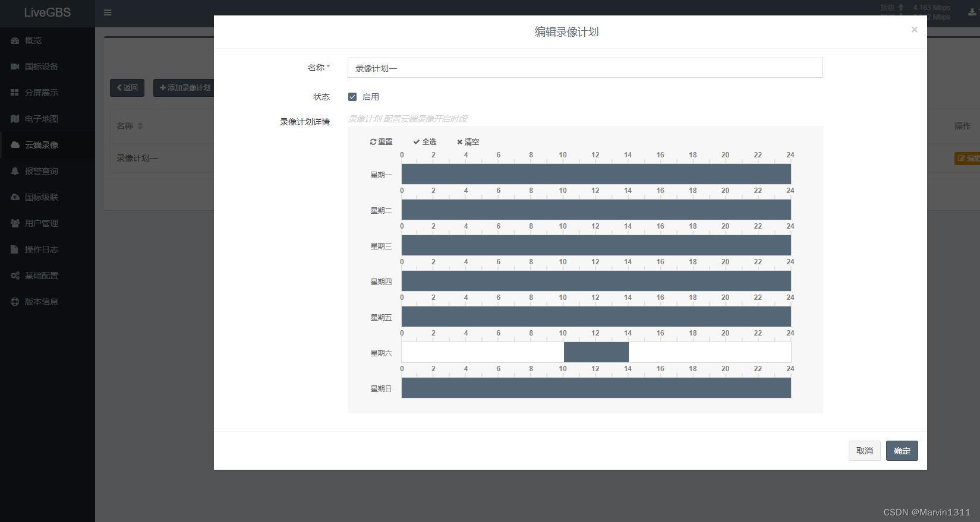Click the 全选 select-all button

(424, 142)
